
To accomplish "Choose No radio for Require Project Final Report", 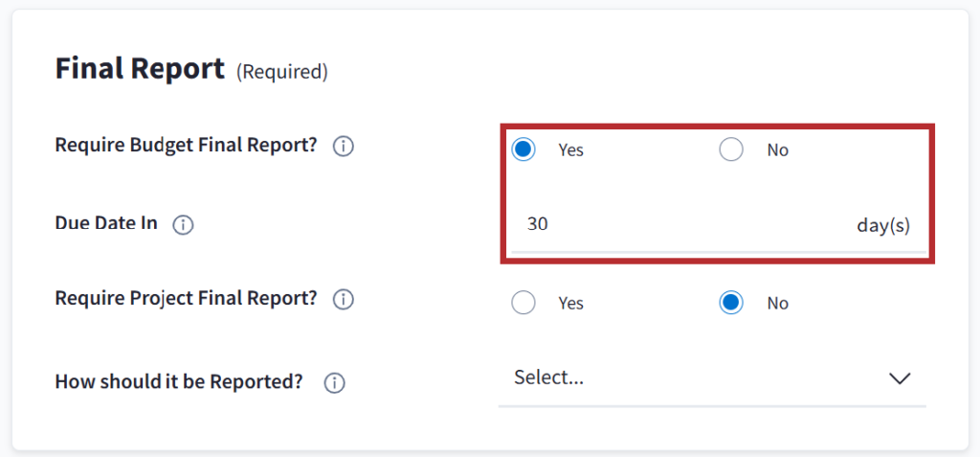I will 731,303.
